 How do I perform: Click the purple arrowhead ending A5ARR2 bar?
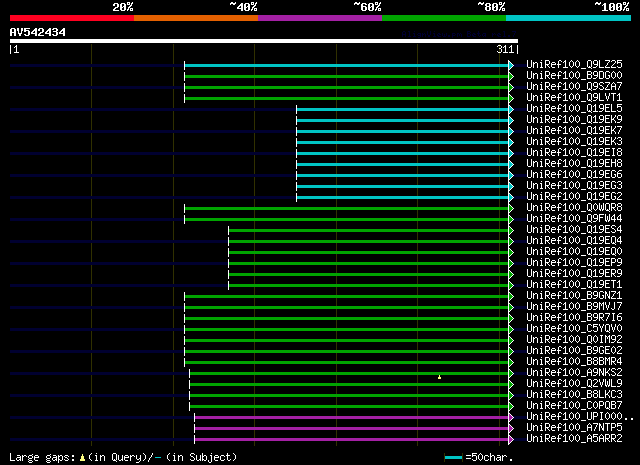click(511, 439)
